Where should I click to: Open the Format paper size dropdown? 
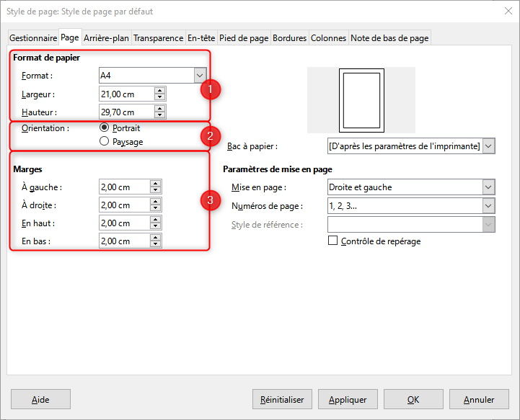(200, 75)
